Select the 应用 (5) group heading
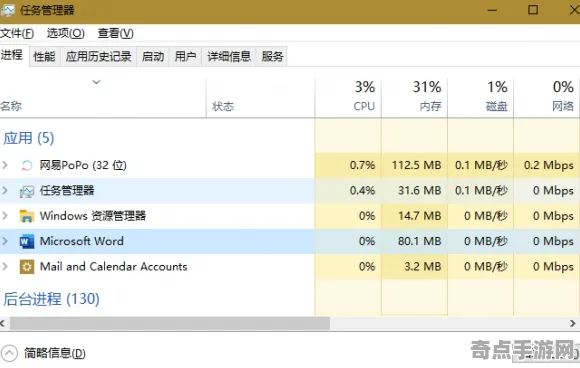580x368 pixels. [x=29, y=138]
